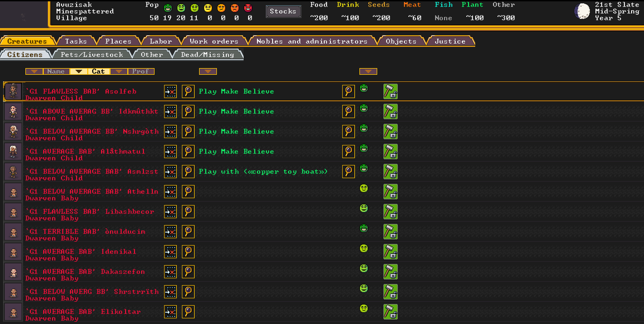Toggle the hammer lock for Idenikal
The height and width of the screenshot is (324, 644).
390,251
